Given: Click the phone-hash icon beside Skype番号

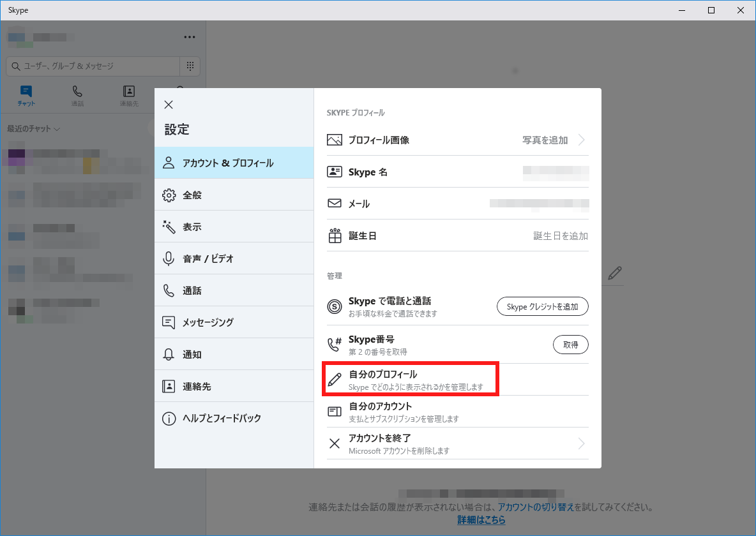Looking at the screenshot, I should click(x=335, y=344).
